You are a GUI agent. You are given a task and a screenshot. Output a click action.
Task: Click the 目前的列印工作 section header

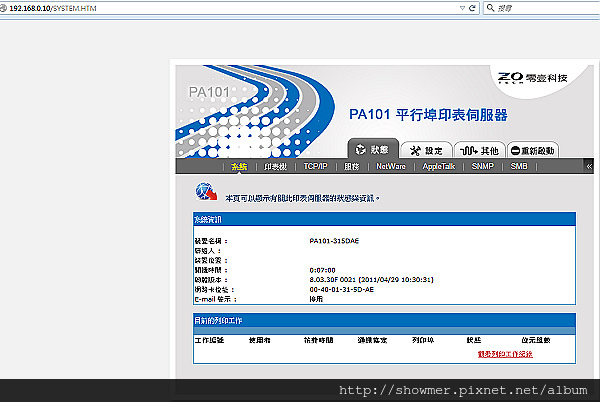coord(384,321)
